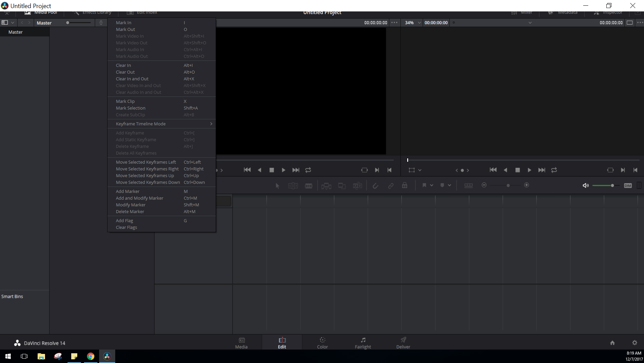
Task: Stop playback in the source viewer
Action: click(x=272, y=170)
